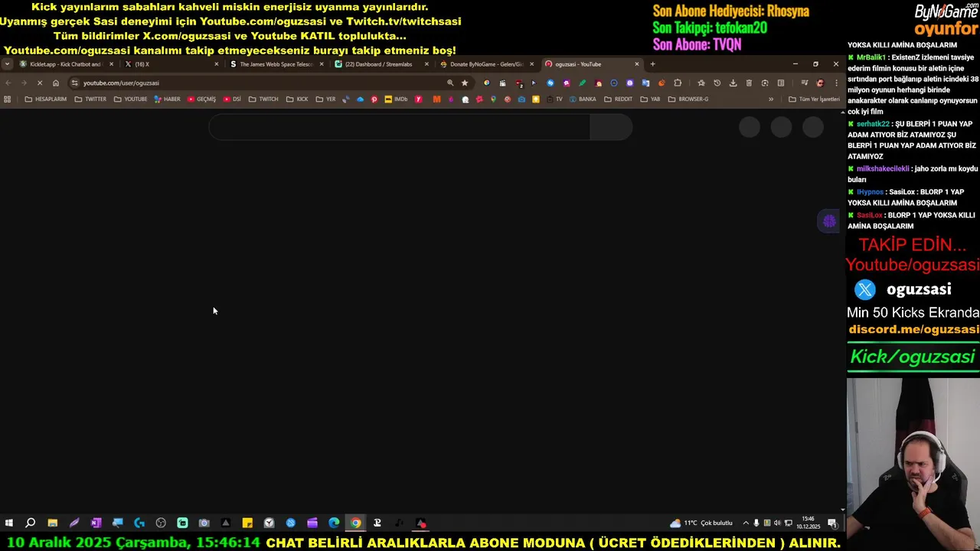Go to the Chrome home page
Image resolution: width=980 pixels, height=551 pixels.
[x=56, y=83]
